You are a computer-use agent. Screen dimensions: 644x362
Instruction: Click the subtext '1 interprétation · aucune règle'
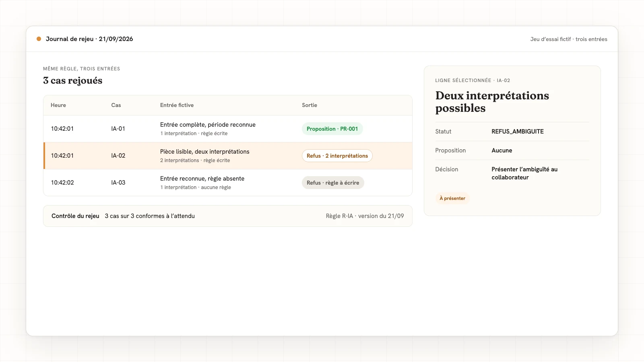196,187
